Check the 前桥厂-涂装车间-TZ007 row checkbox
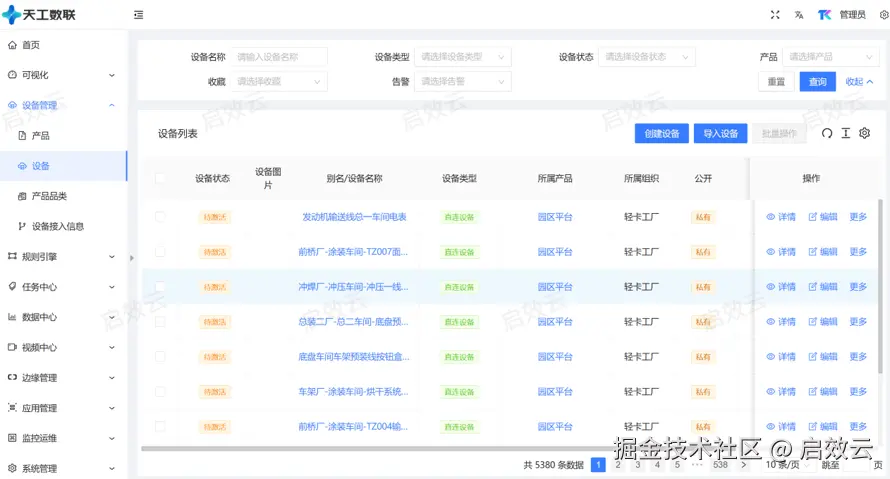This screenshot has height=479, width=890. (160, 252)
